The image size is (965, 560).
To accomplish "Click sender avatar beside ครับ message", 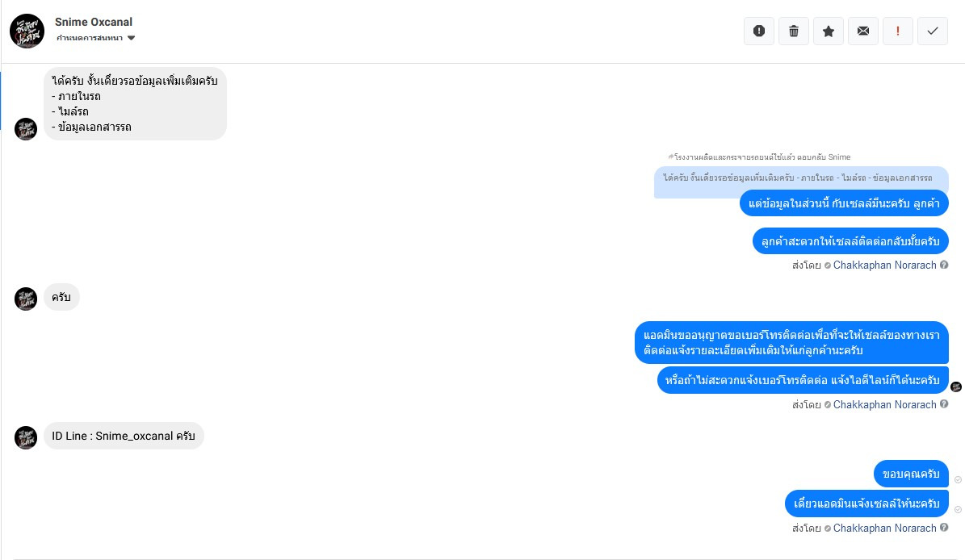I will 26,299.
